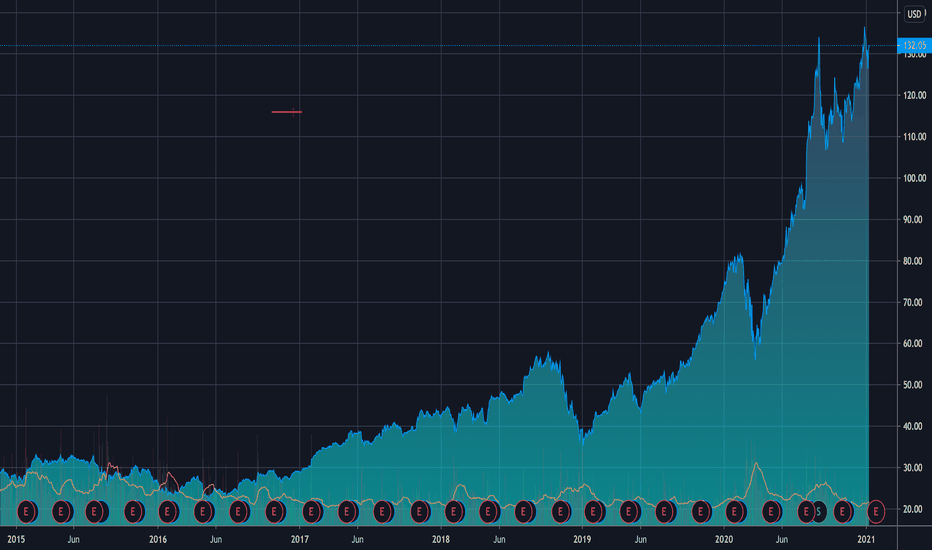This screenshot has height=550, width=932.
Task: Open the earnings marker just after Jun 2017
Action: point(382,511)
